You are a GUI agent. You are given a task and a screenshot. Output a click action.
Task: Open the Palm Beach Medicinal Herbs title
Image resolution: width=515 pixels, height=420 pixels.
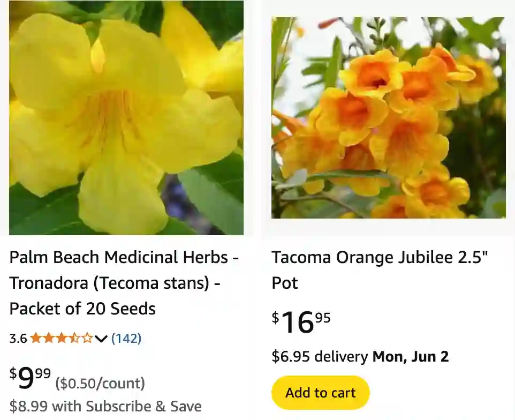(124, 257)
